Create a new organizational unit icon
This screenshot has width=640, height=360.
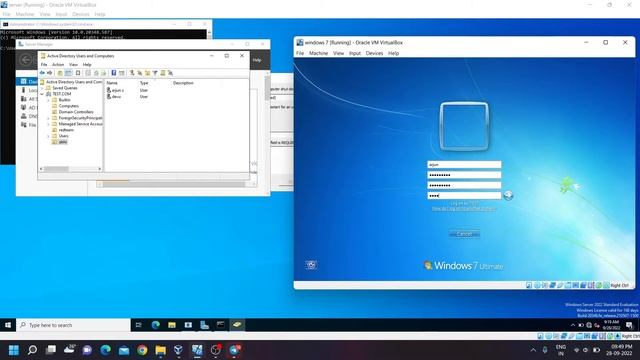(x=147, y=73)
